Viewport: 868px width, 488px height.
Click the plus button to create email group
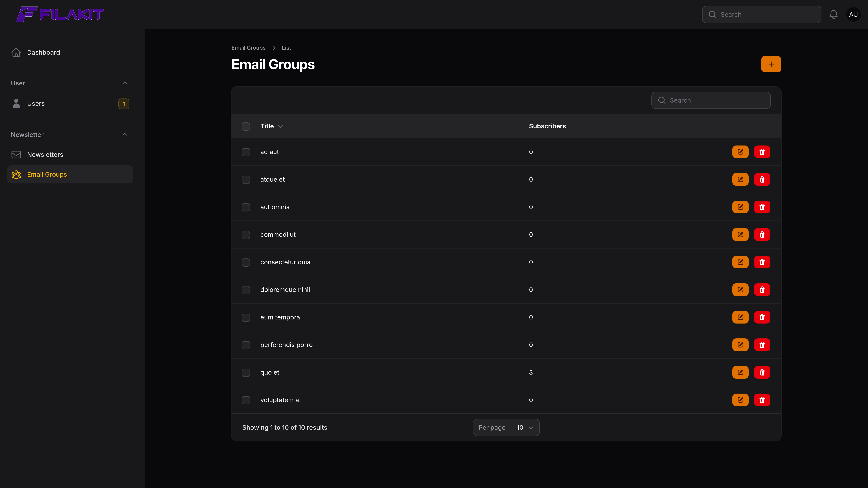tap(771, 64)
